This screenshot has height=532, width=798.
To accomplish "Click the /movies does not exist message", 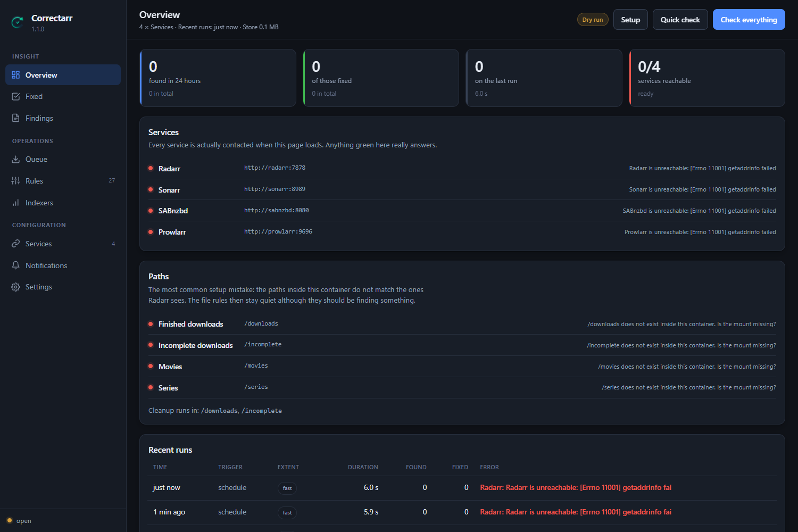I will [x=687, y=367].
